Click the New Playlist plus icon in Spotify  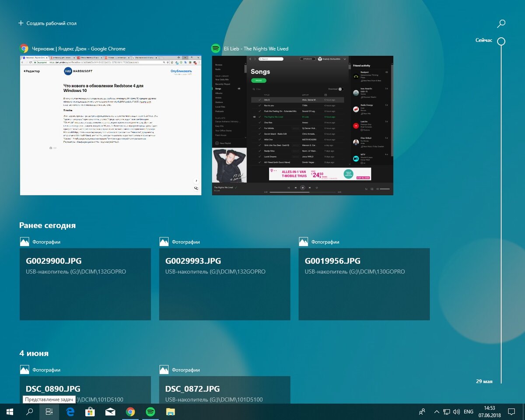(217, 143)
